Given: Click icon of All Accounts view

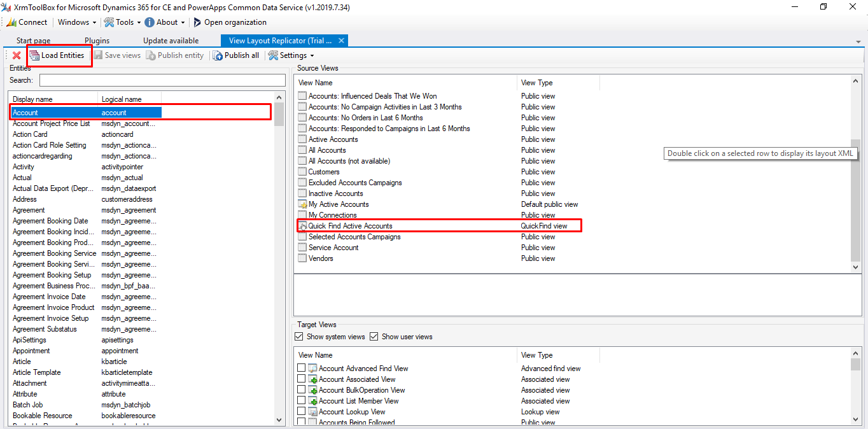Looking at the screenshot, I should click(x=302, y=150).
